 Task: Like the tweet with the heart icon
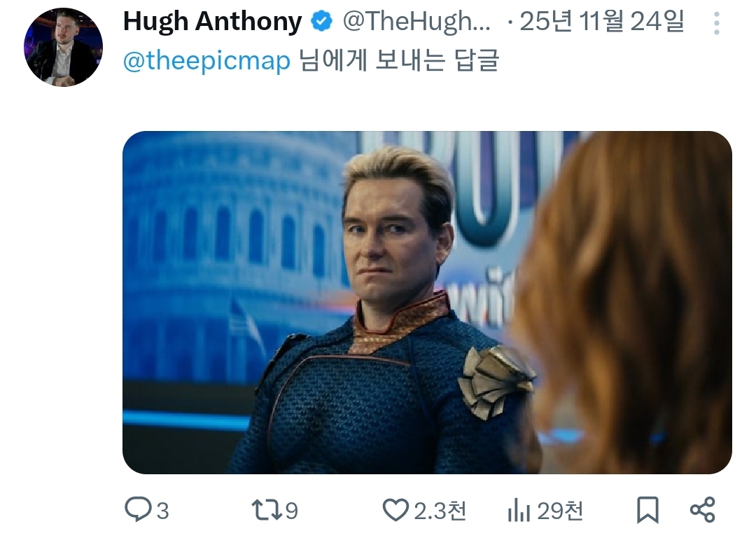click(x=395, y=511)
